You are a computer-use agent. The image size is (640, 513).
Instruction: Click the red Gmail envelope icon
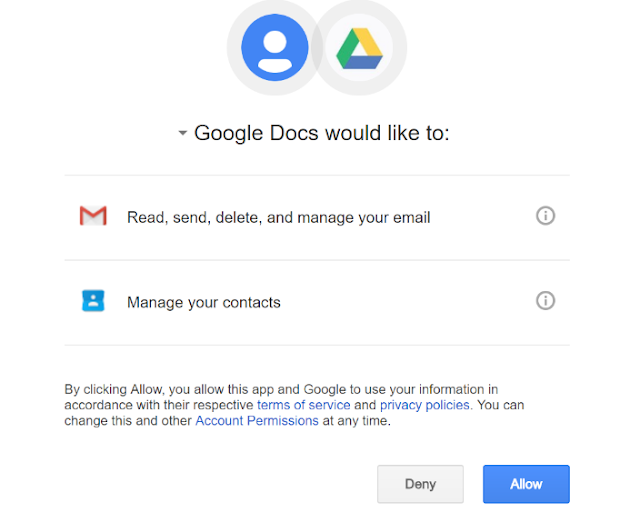tap(93, 215)
